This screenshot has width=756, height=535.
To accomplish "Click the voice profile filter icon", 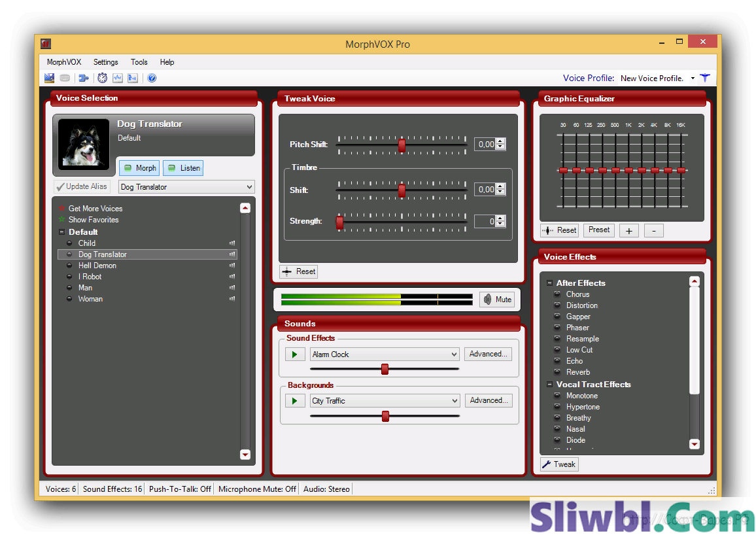I will [x=704, y=78].
